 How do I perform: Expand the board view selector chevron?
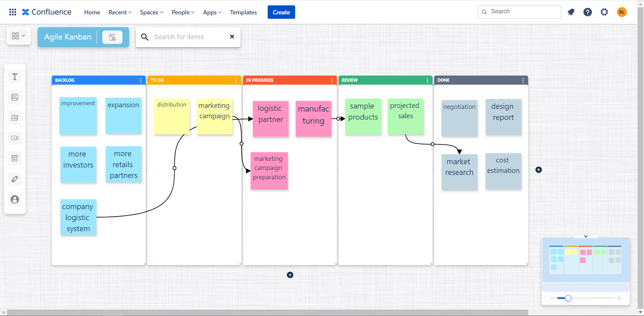coord(23,36)
